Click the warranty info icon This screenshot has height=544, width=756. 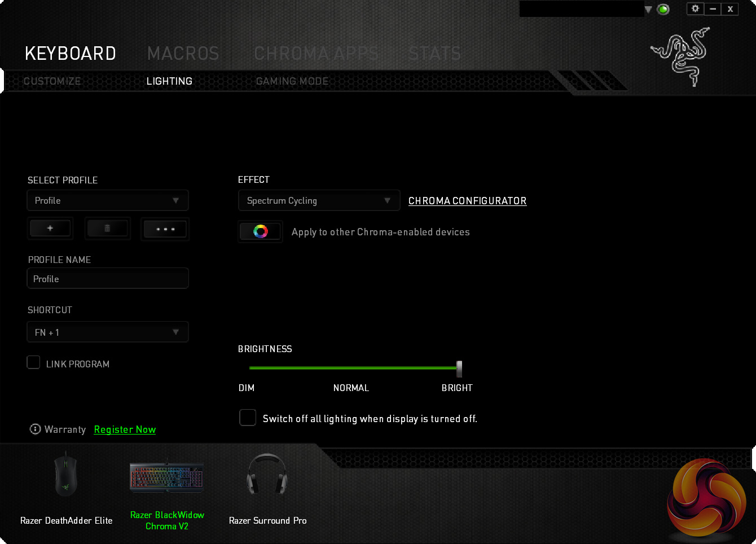click(35, 429)
